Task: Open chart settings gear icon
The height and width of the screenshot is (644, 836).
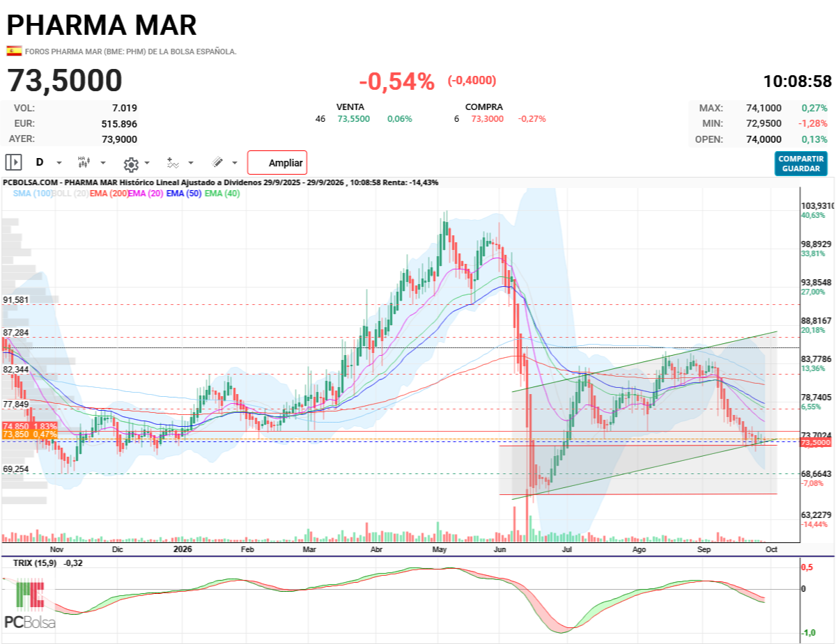Action: click(131, 164)
